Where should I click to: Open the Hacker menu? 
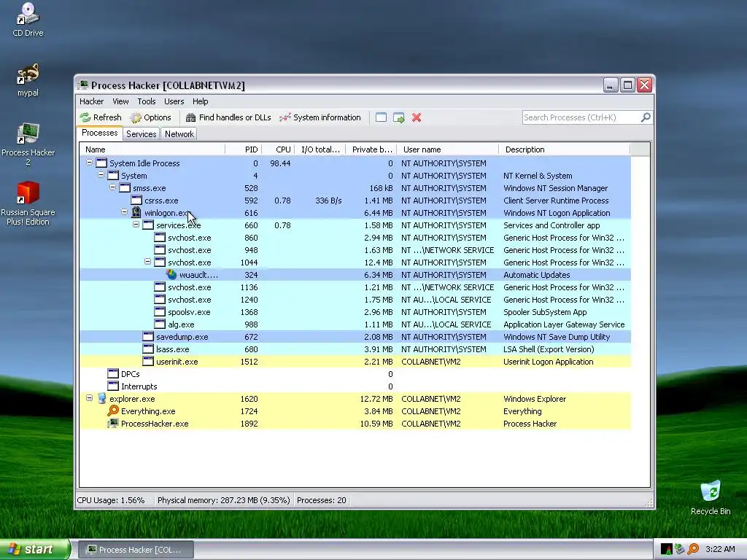coord(91,101)
